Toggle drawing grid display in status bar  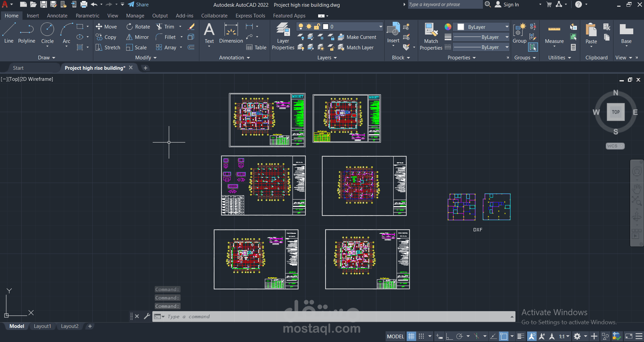pos(411,336)
